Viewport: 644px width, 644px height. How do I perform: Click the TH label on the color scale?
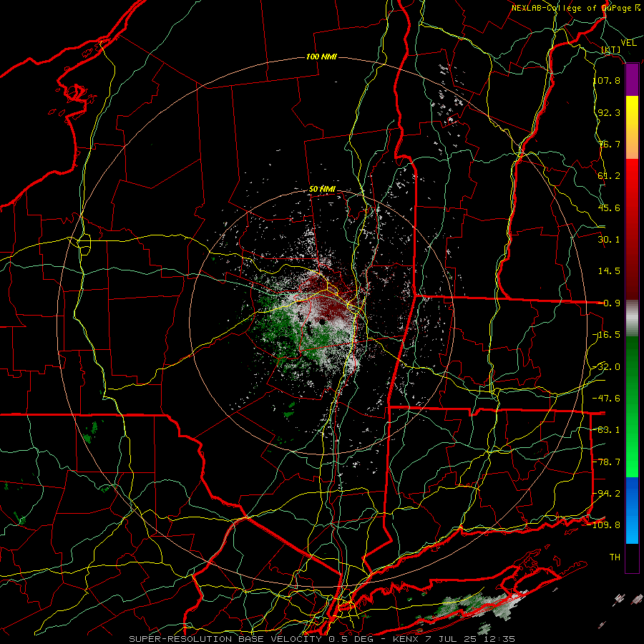click(615, 557)
